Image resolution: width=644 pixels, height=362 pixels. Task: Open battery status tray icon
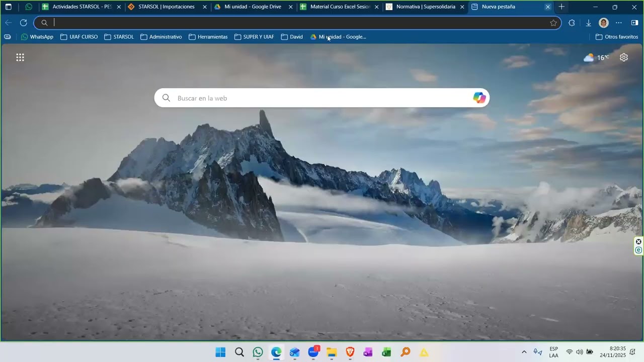(x=589, y=352)
